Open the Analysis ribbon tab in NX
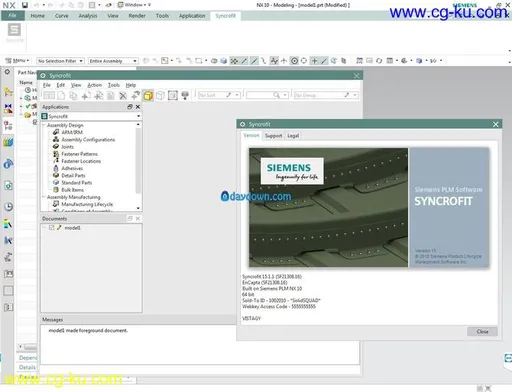 [x=88, y=16]
